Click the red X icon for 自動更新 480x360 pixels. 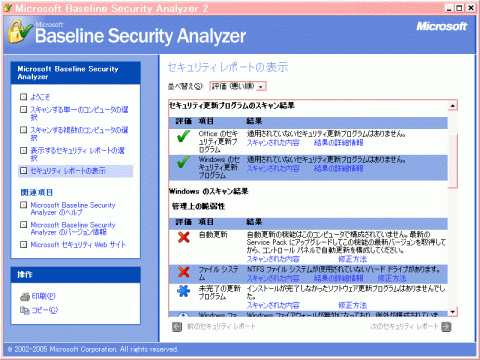pos(184,237)
